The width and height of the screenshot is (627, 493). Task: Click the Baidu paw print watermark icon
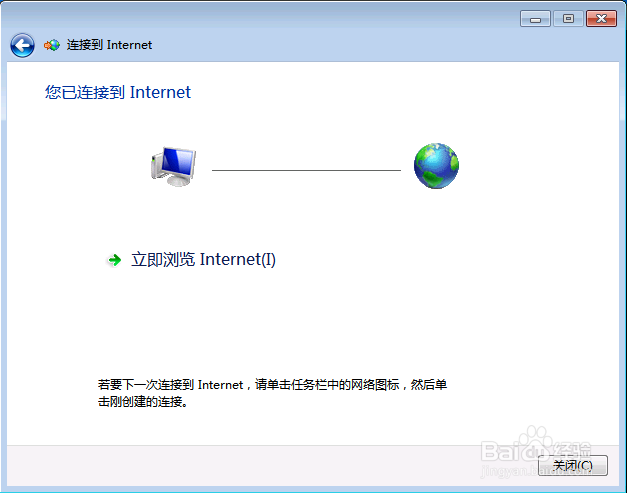pyautogui.click(x=535, y=436)
